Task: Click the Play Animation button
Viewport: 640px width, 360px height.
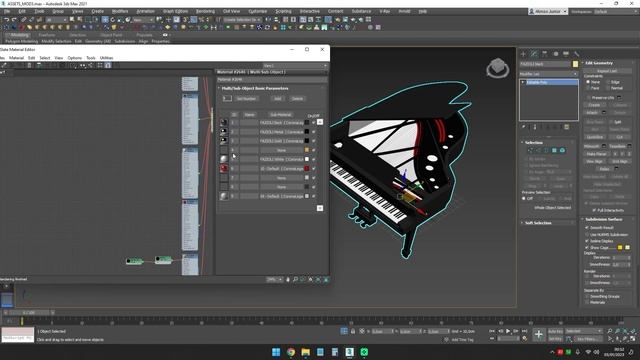Action: [508, 331]
